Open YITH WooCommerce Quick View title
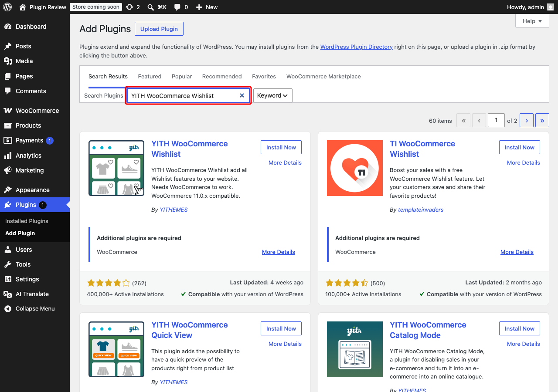The width and height of the screenshot is (558, 392). pos(190,330)
